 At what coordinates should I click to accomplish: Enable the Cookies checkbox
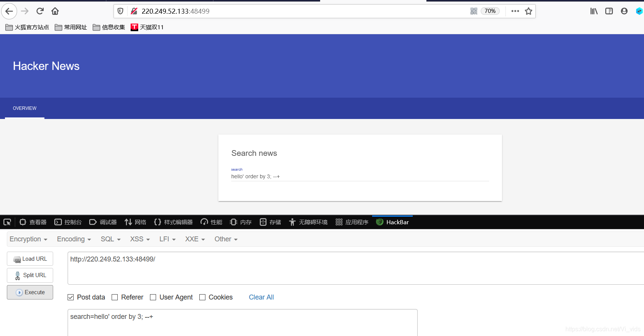click(x=202, y=297)
